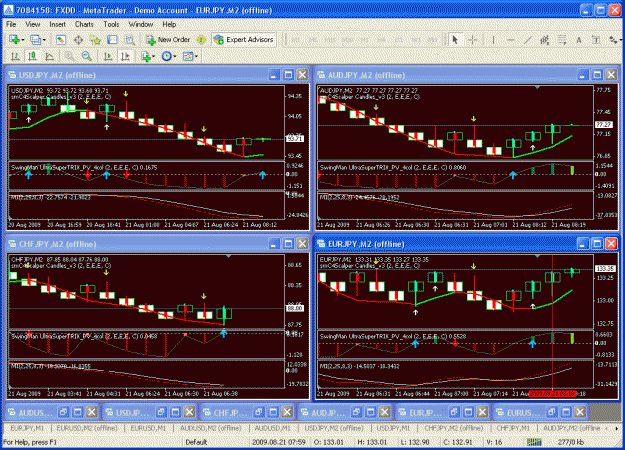Viewport: 625px width, 450px height.
Task: Toggle chart Auto Scroll icon
Action: 108,56
